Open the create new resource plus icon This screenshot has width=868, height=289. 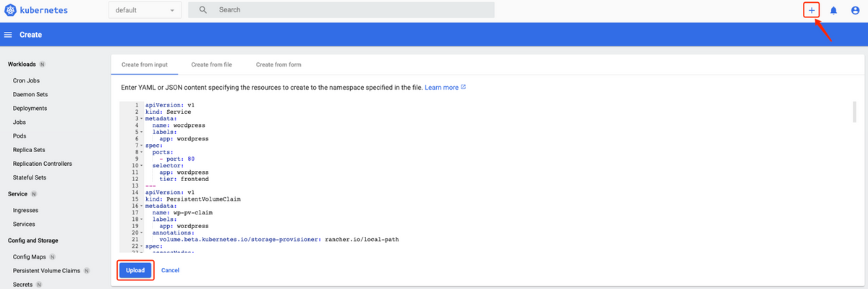point(812,10)
